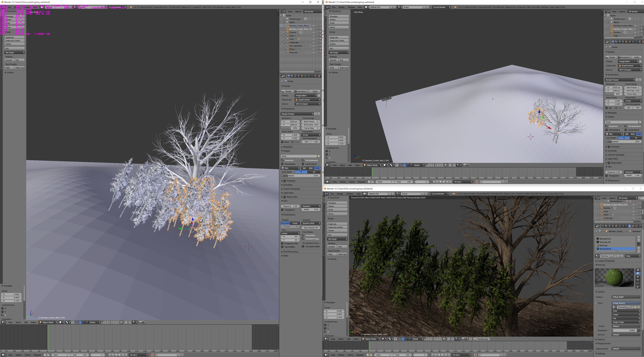Open the Search menu in the left outliner
The image size is (644, 357).
pos(298,11)
